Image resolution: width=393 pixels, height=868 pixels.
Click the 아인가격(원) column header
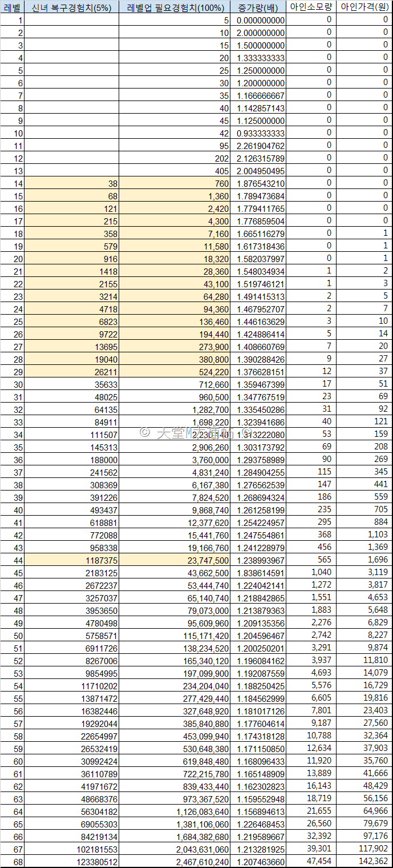(364, 7)
